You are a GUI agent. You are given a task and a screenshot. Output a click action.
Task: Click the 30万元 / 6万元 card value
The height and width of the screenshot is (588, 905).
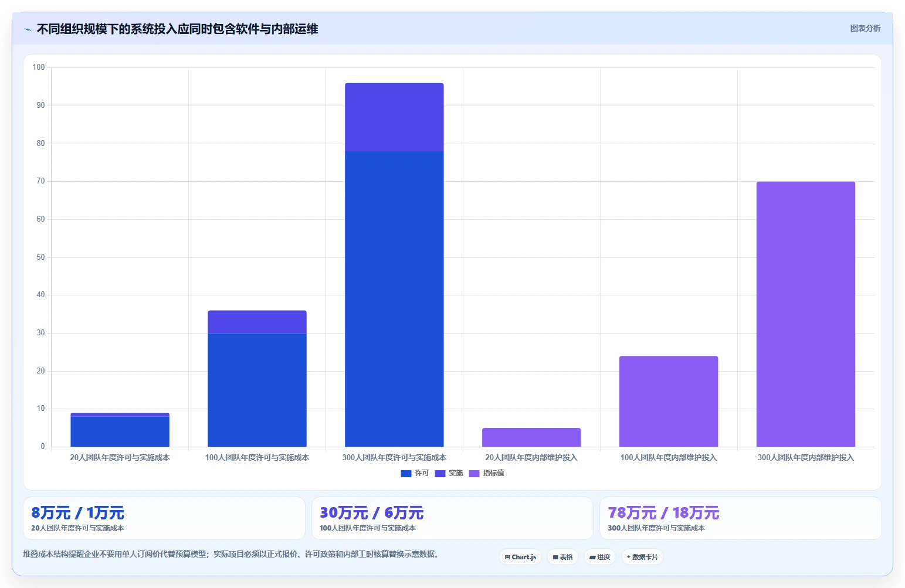point(371,513)
